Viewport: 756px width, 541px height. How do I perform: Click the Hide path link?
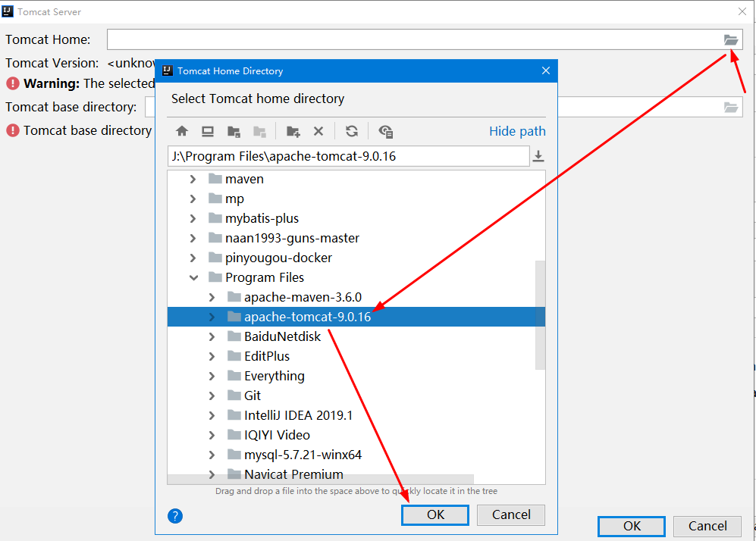click(x=517, y=131)
